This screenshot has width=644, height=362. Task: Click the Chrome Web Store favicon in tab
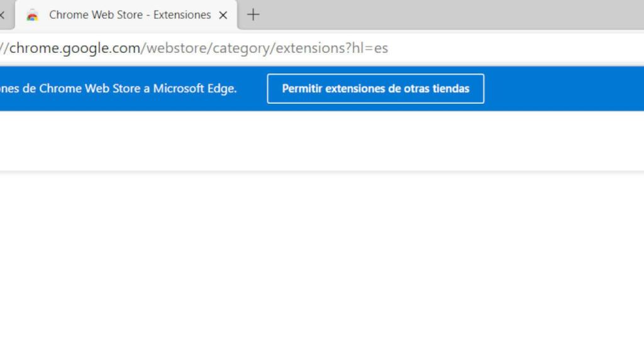(x=32, y=15)
